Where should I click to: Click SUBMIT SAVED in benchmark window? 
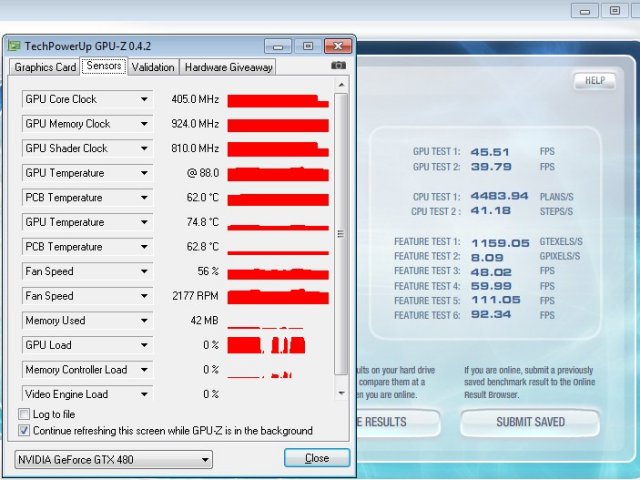(530, 422)
